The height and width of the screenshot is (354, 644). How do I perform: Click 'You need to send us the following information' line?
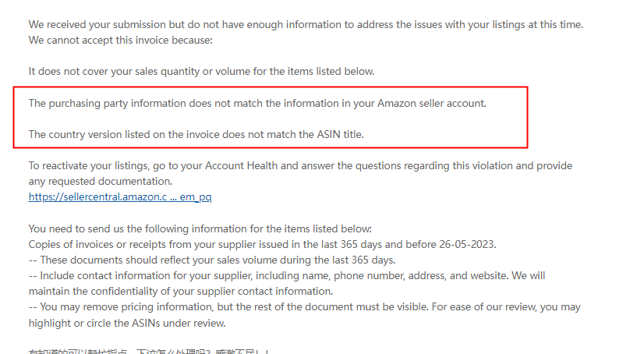200,228
